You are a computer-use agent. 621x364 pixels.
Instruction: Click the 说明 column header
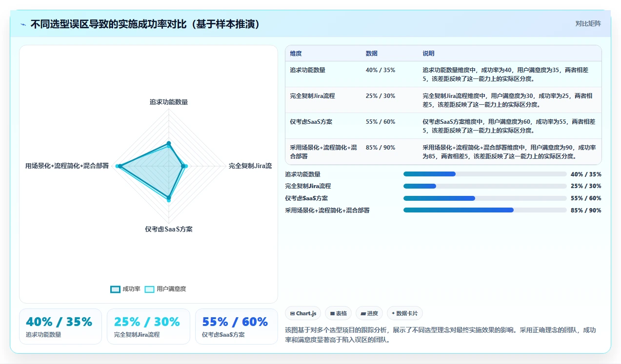(428, 54)
